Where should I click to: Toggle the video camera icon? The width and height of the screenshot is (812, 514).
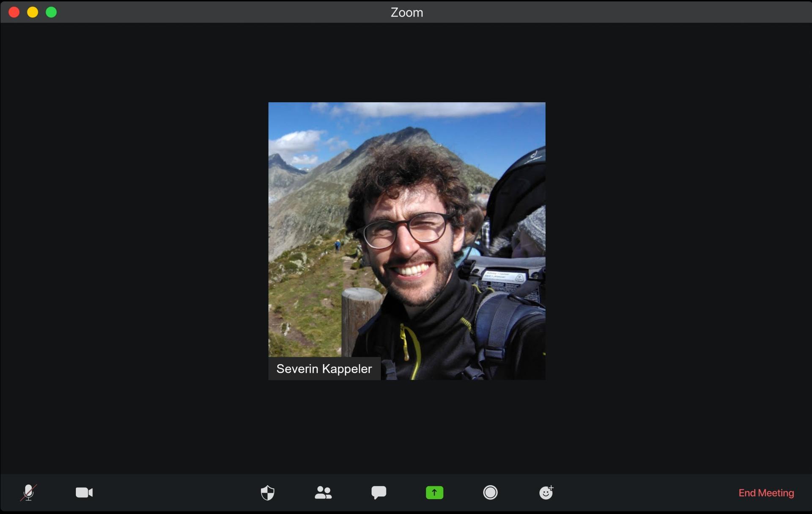84,492
